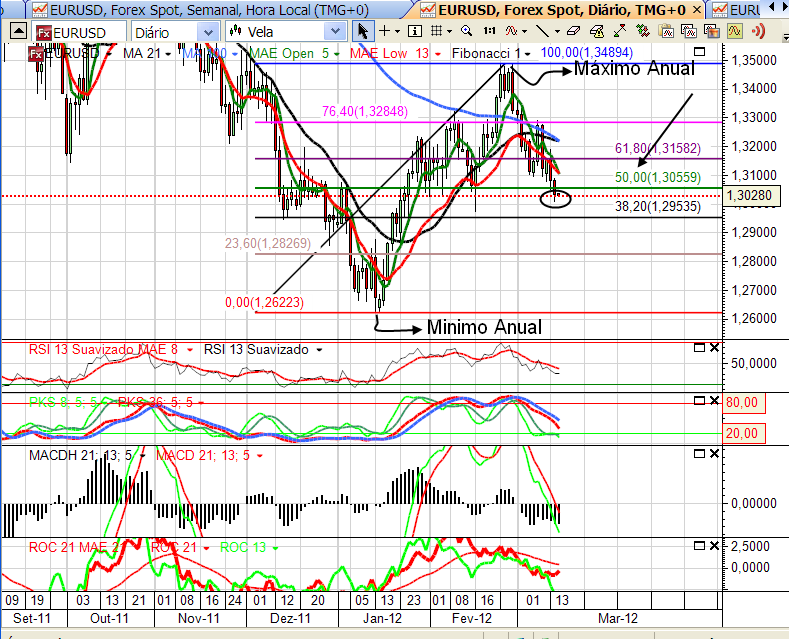789x639 pixels.
Task: Open the ROC 13 indicator menu
Action: click(x=275, y=548)
